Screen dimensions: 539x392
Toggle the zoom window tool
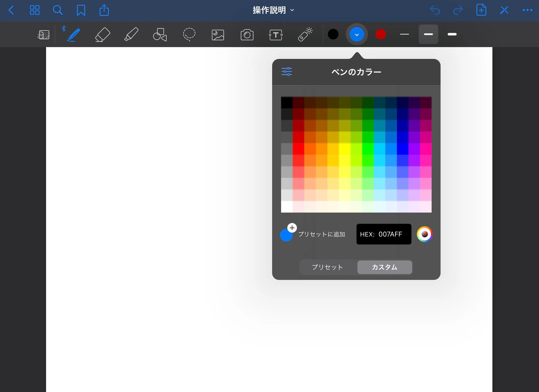point(43,34)
